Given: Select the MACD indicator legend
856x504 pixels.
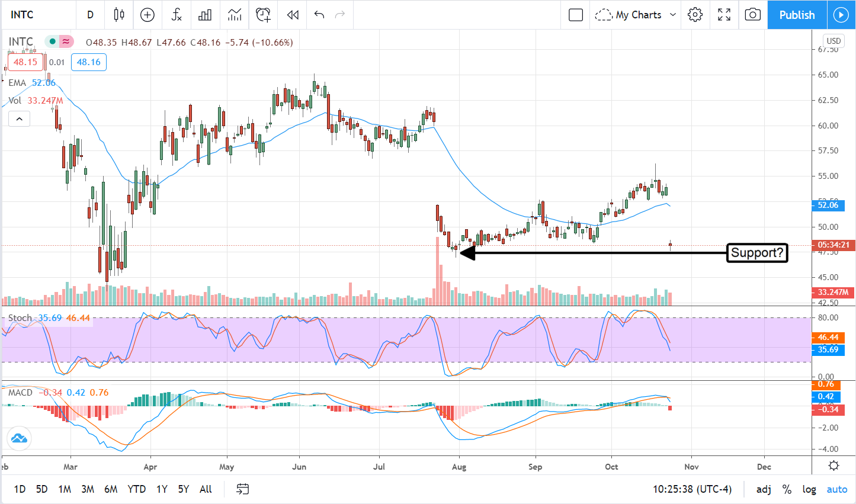Looking at the screenshot, I should tap(21, 393).
